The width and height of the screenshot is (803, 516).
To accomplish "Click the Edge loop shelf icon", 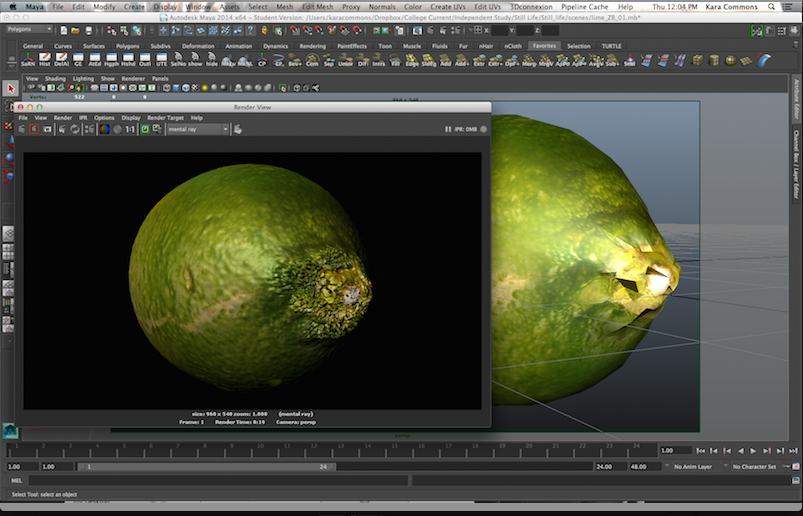I will (x=412, y=59).
